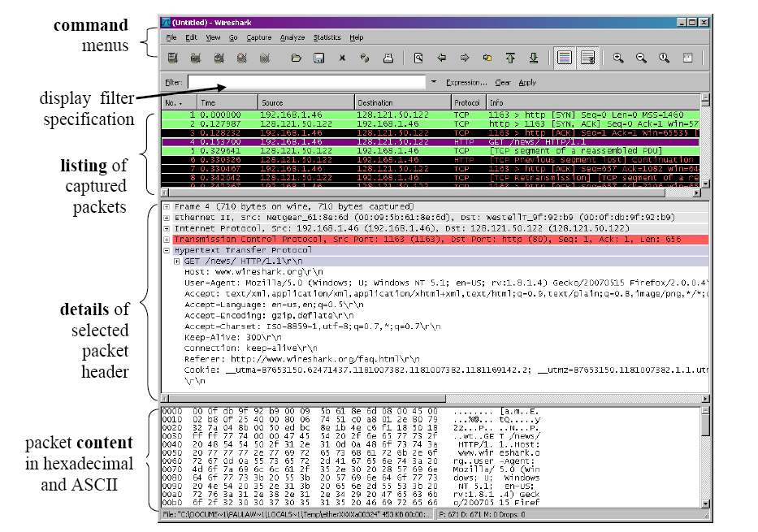Reset zoom to normal size
The width and height of the screenshot is (758, 532).
[x=665, y=58]
